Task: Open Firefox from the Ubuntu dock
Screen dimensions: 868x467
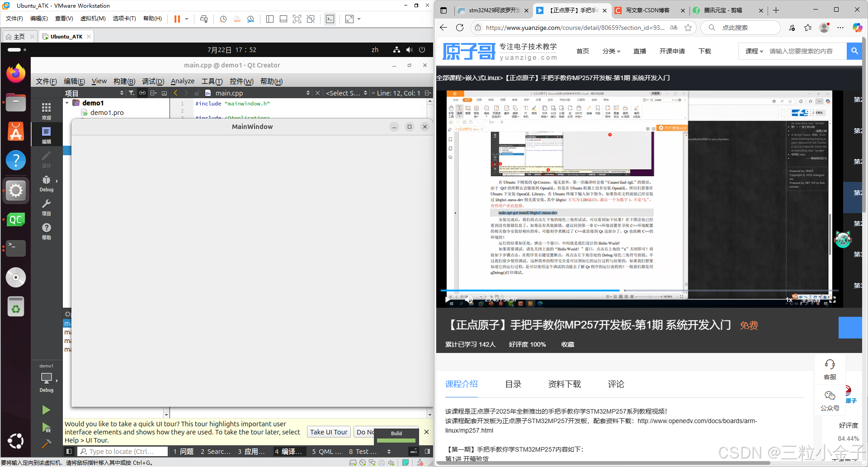Action: [x=16, y=73]
